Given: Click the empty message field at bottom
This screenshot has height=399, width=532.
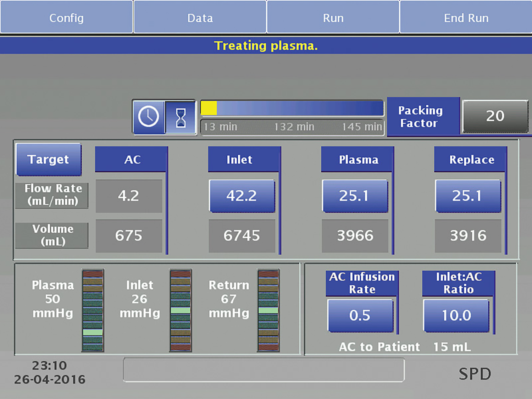Looking at the screenshot, I should coord(264,370).
